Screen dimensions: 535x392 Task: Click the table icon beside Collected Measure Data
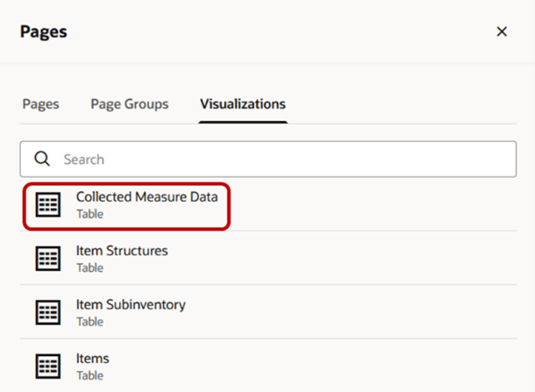point(47,204)
